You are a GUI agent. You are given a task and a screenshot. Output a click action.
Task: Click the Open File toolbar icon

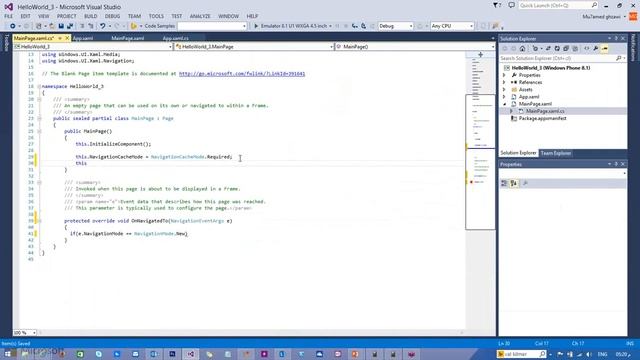pos(52,26)
